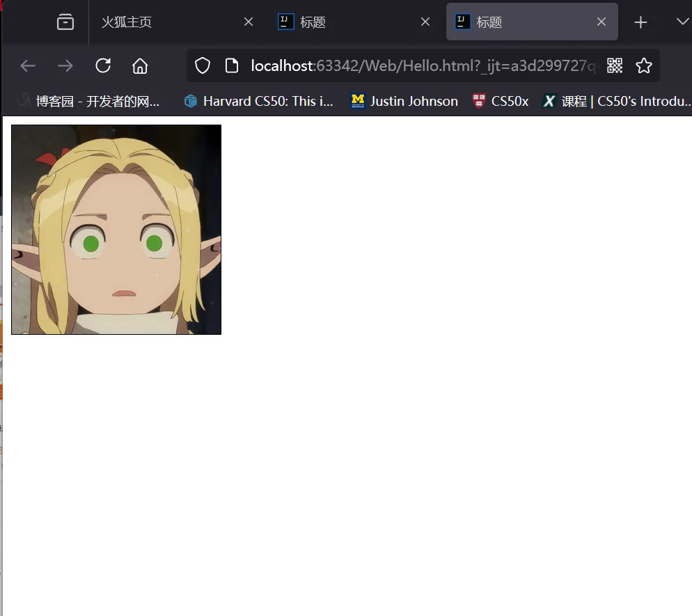
Task: Click the page info document icon
Action: coord(232,66)
